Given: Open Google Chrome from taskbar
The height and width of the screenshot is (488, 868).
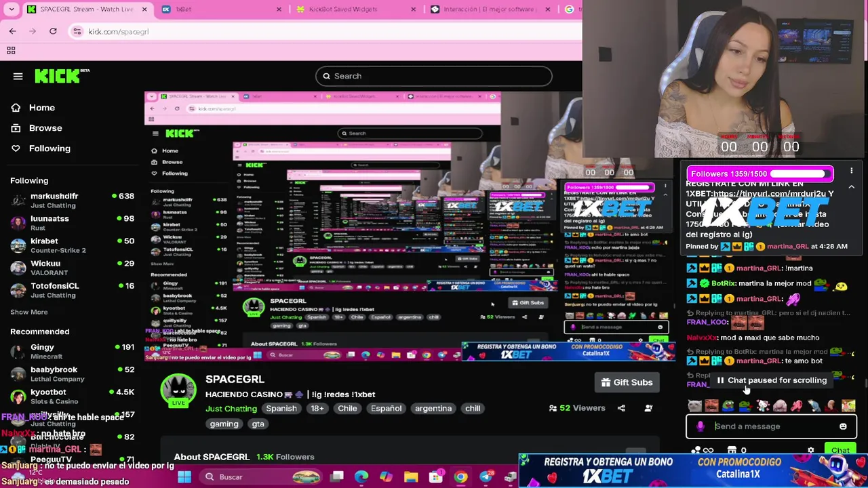Looking at the screenshot, I should (460, 476).
